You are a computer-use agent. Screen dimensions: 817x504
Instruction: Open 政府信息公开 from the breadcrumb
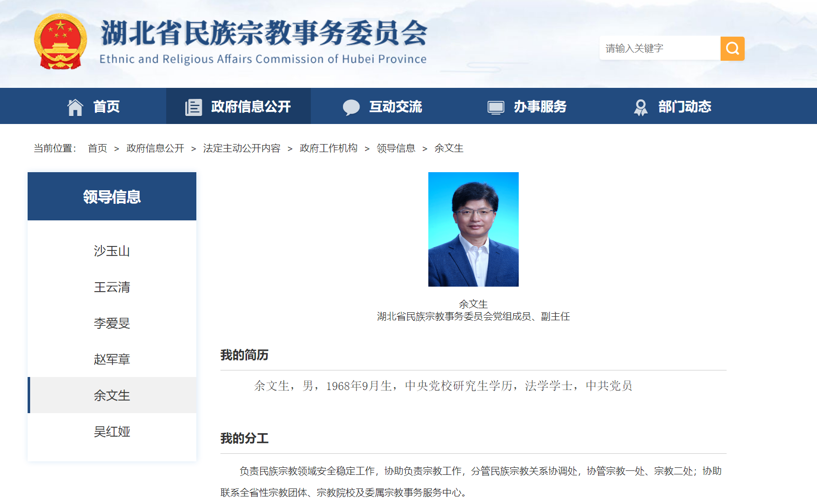(x=155, y=148)
